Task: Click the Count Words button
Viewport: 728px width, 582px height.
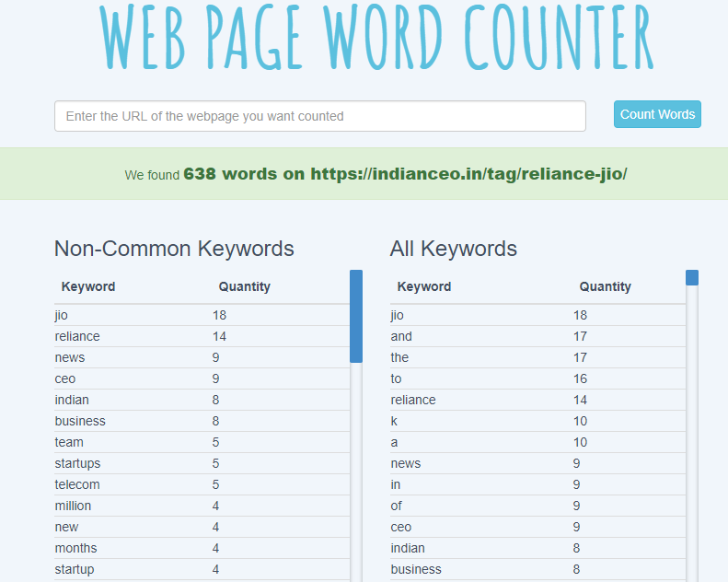Action: pyautogui.click(x=657, y=114)
